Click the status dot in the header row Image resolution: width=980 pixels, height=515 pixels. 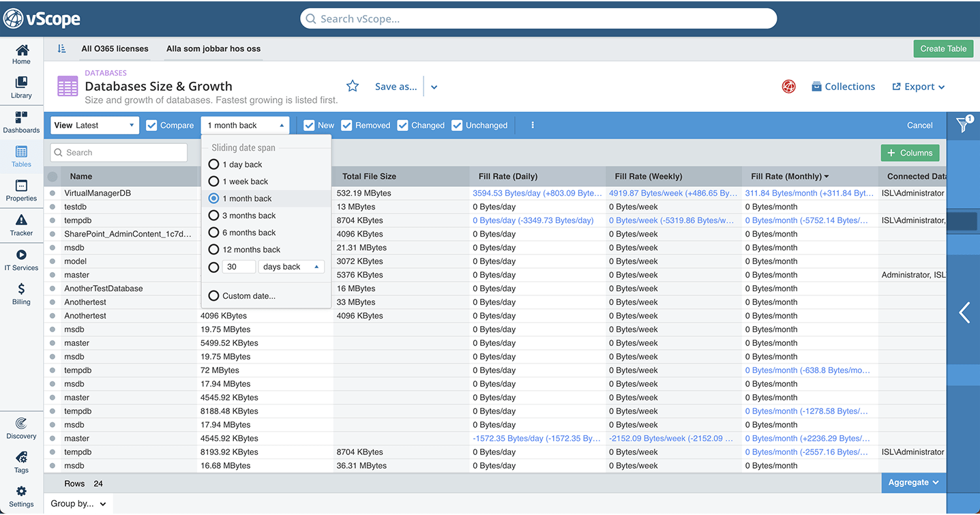click(x=53, y=177)
